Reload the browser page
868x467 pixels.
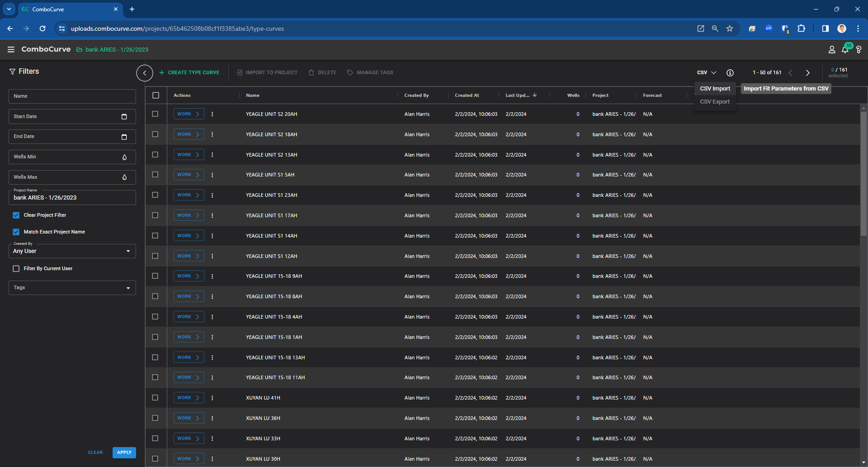[42, 29]
